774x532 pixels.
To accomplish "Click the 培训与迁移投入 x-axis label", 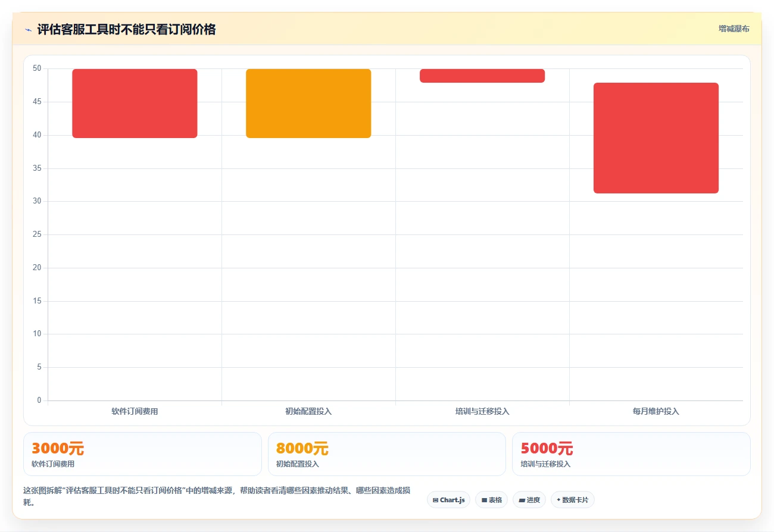I will [x=482, y=411].
